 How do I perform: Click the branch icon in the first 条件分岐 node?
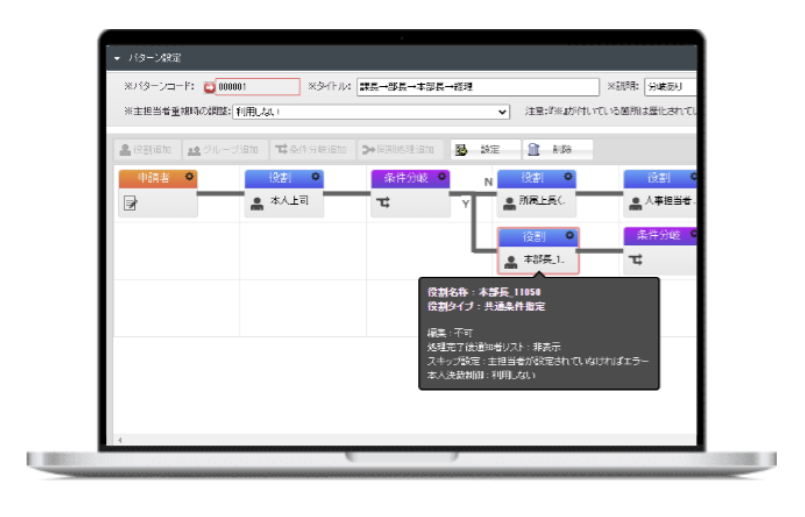pos(382,203)
